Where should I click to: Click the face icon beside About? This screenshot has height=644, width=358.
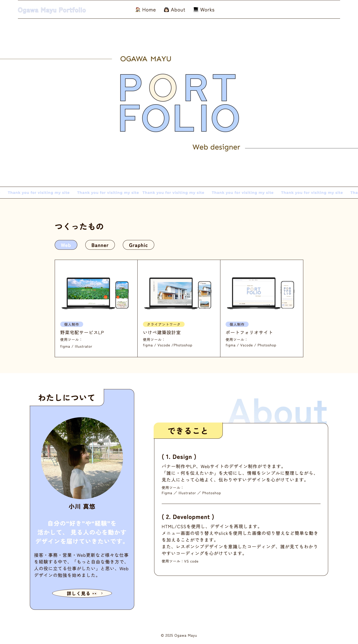pos(167,10)
